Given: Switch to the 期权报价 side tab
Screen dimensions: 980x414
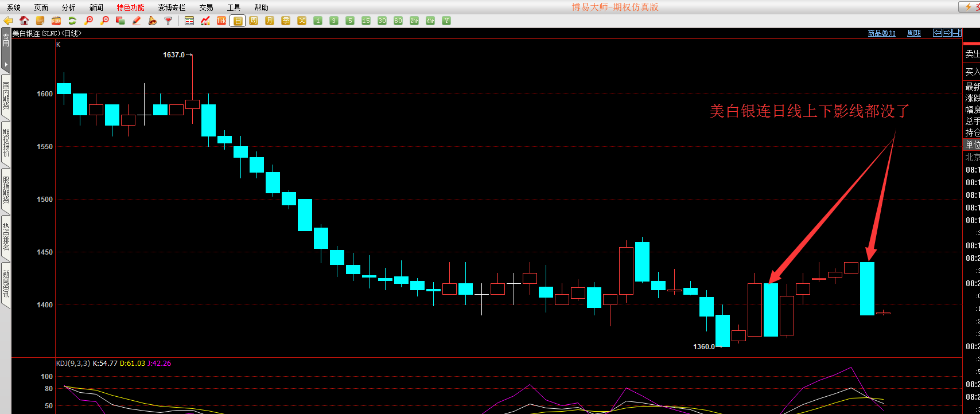Looking at the screenshot, I should 6,143.
